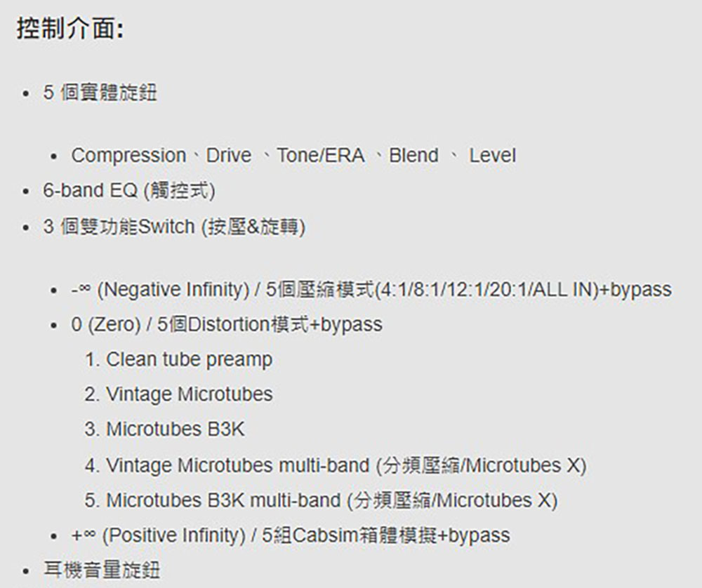Viewport: 702px width, 588px height.
Task: Click the 耳機音量旋鈕 list item
Action: pos(102,570)
